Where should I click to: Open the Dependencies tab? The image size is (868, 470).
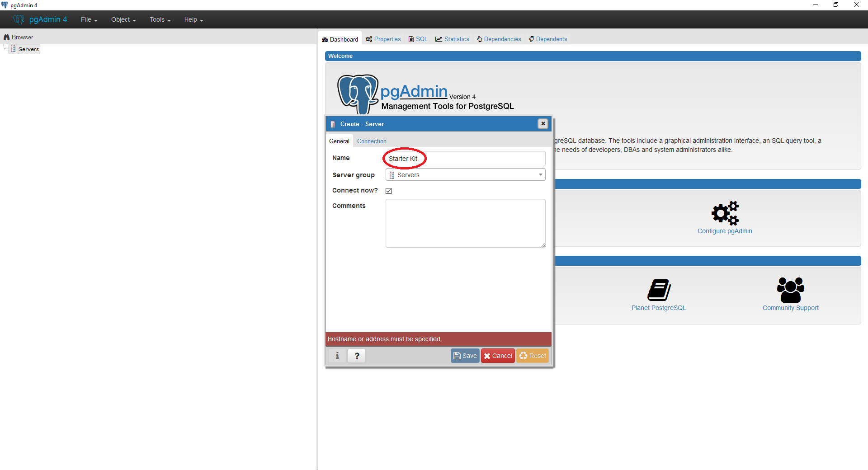(x=499, y=39)
